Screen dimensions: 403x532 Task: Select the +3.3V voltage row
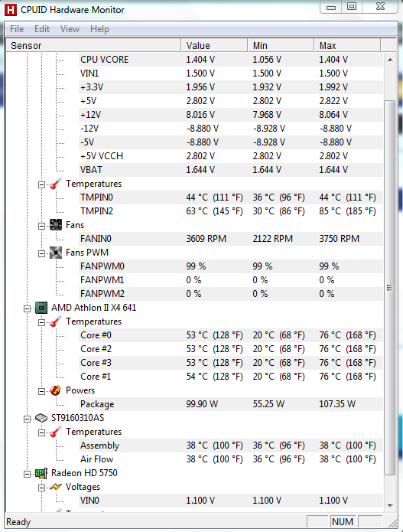pyautogui.click(x=231, y=87)
